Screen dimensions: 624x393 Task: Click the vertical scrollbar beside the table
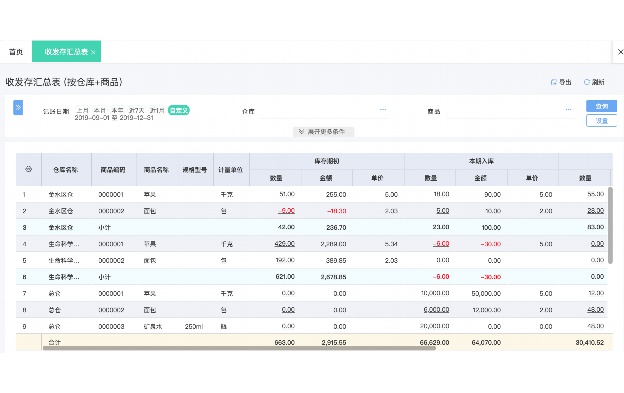coord(610,225)
